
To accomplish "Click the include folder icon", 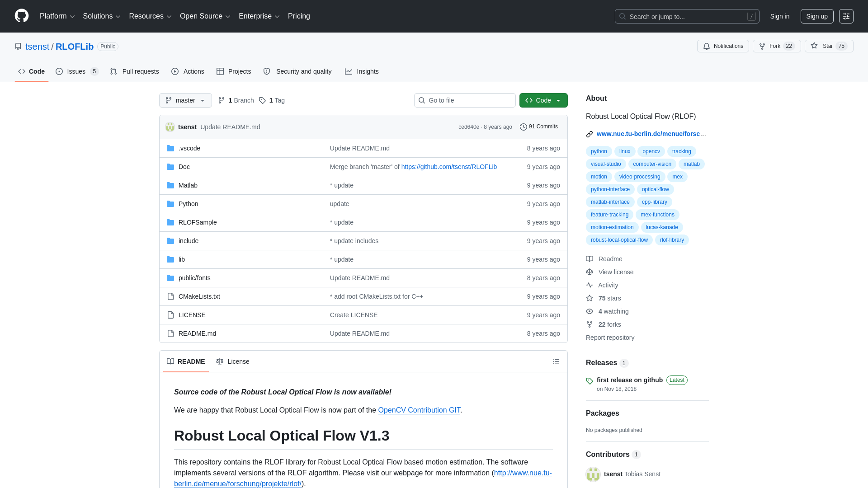I will [x=170, y=241].
